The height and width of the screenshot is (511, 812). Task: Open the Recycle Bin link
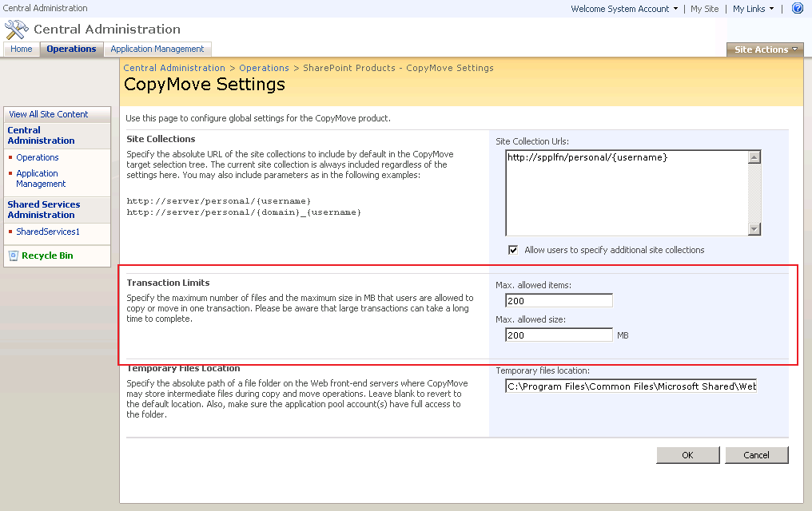pyautogui.click(x=47, y=255)
